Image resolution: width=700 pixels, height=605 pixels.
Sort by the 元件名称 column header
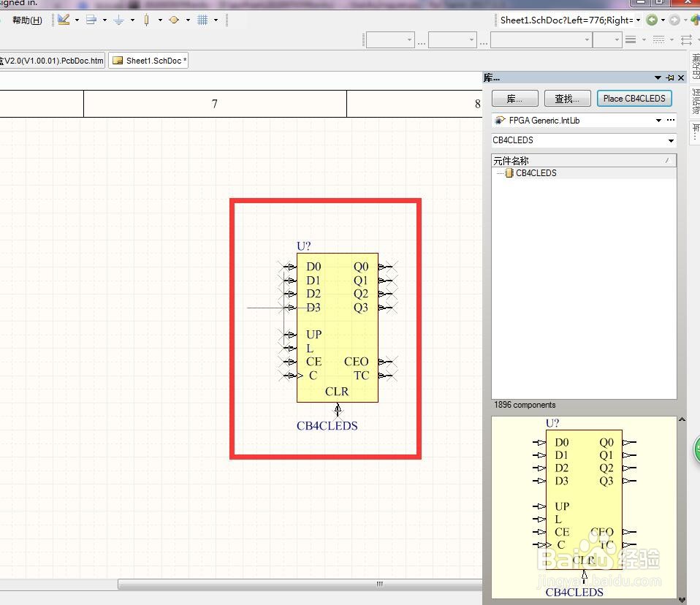click(584, 161)
